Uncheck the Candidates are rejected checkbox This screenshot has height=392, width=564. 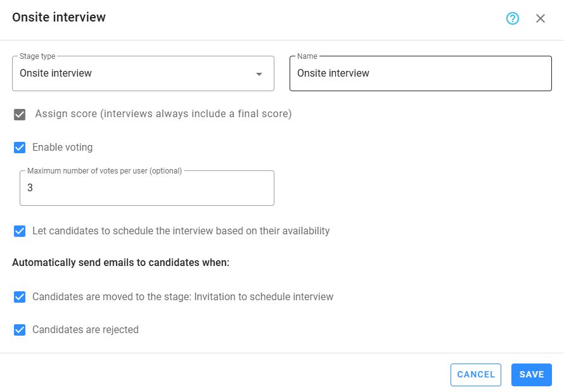pyautogui.click(x=20, y=330)
